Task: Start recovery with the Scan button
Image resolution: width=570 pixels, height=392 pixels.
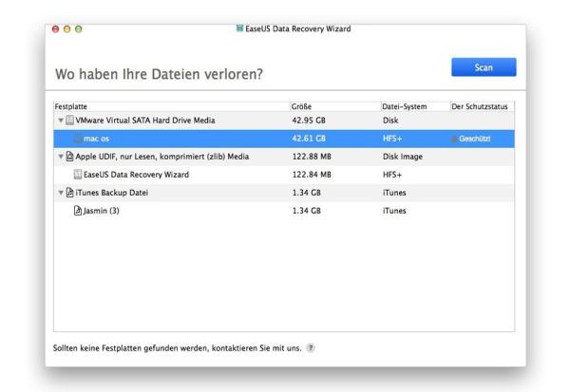Action: pos(484,67)
